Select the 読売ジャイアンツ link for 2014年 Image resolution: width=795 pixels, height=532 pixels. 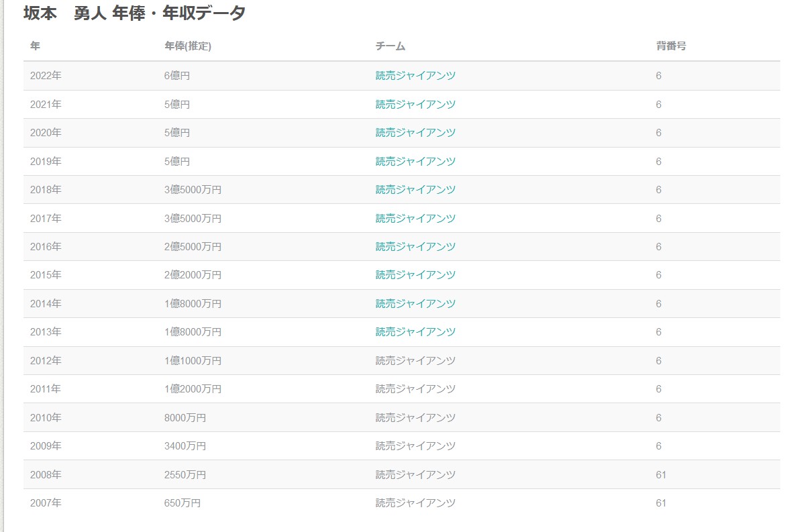pos(415,304)
